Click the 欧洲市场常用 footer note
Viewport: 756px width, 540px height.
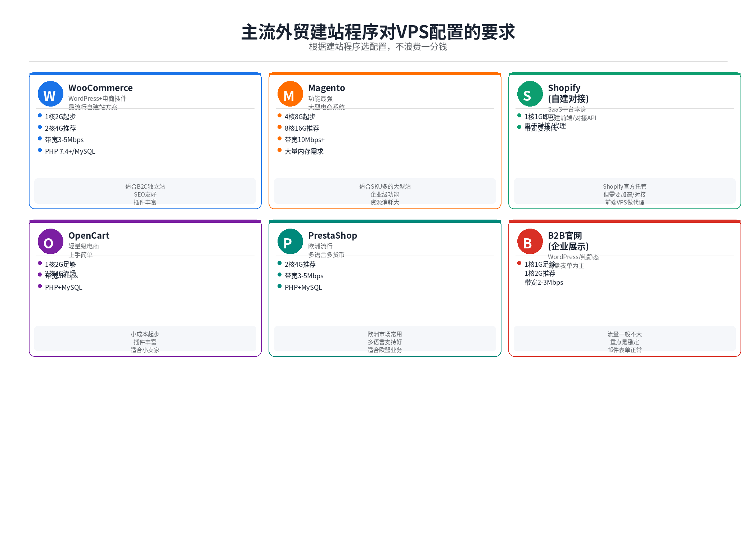[385, 334]
